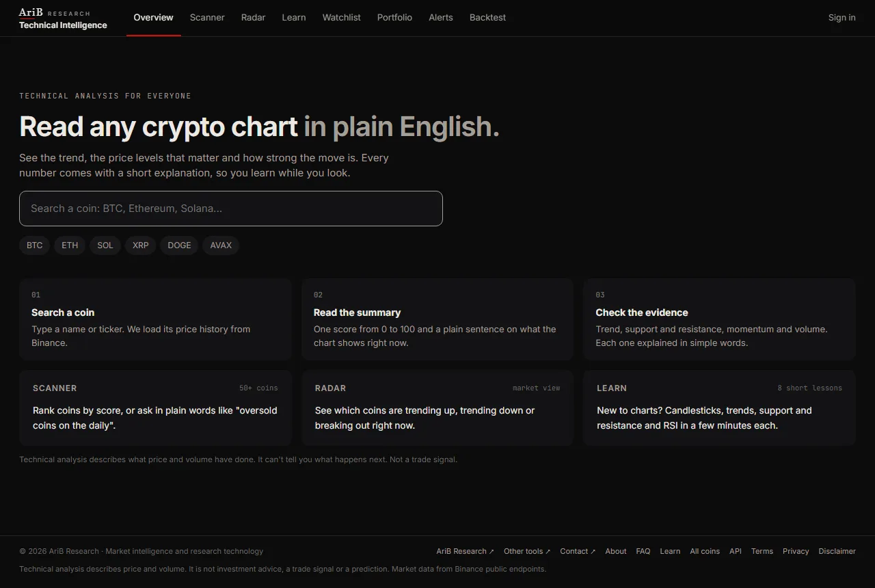Choose the AVAX quick chip
The height and width of the screenshot is (588, 875).
221,245
